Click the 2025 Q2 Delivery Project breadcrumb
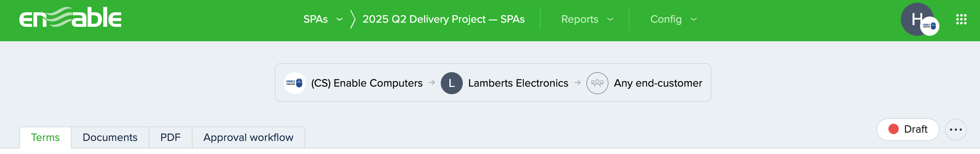The height and width of the screenshot is (154, 980). pos(443,19)
